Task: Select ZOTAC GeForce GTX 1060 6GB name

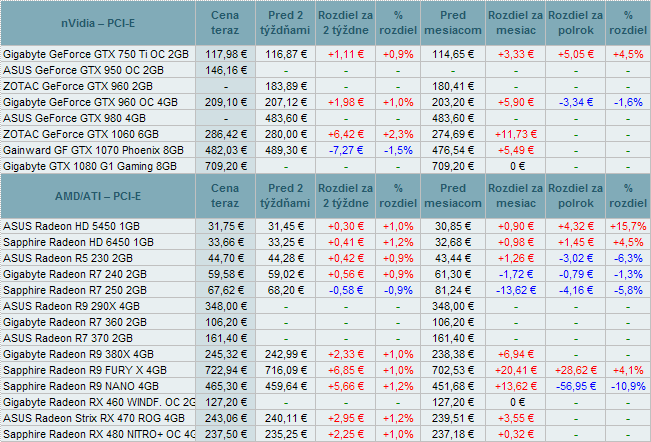Action: point(81,134)
